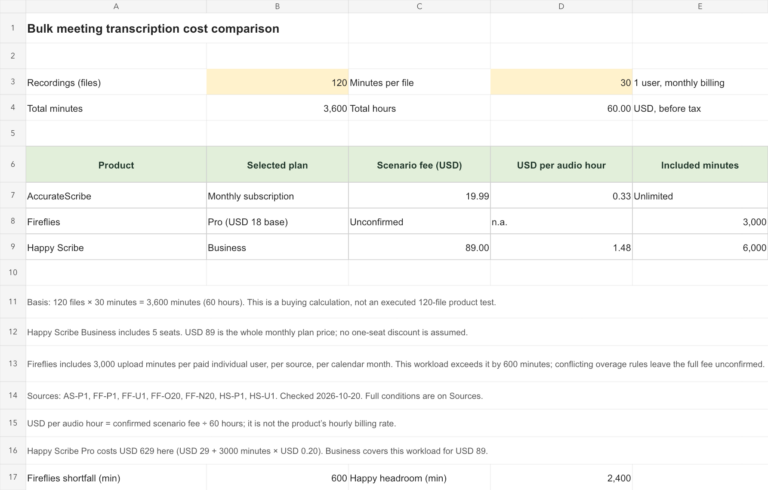The width and height of the screenshot is (768, 490).
Task: Select column D header
Action: [x=561, y=6]
